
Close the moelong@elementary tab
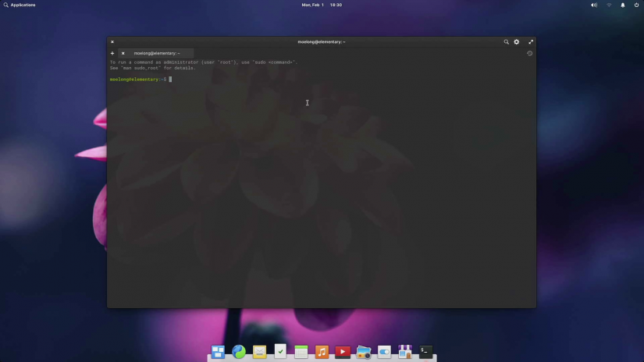coord(123,53)
